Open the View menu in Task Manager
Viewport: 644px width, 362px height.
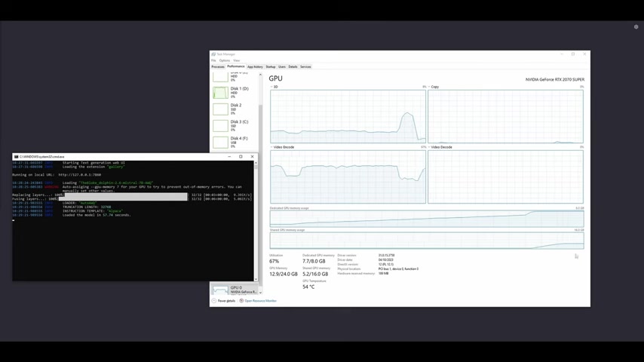[x=237, y=60]
